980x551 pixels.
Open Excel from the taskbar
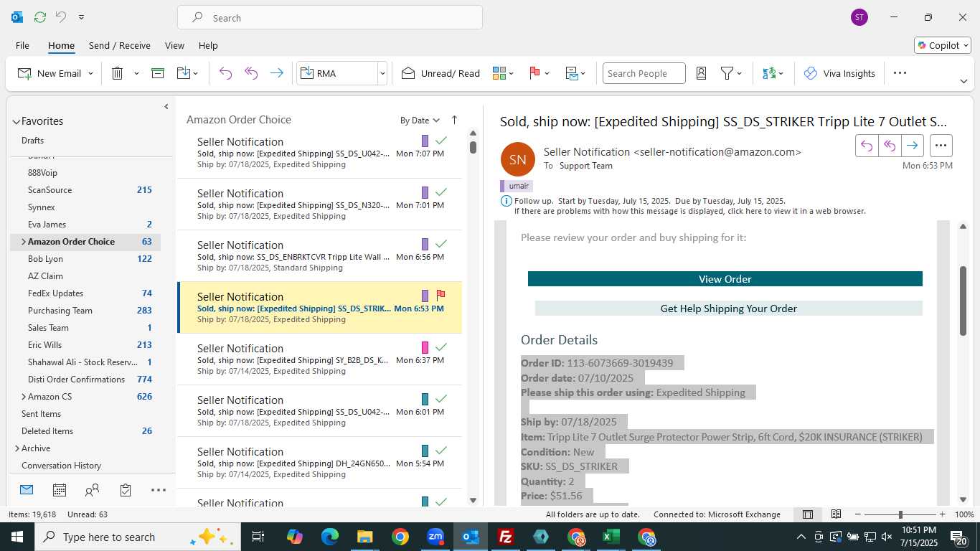pyautogui.click(x=611, y=537)
